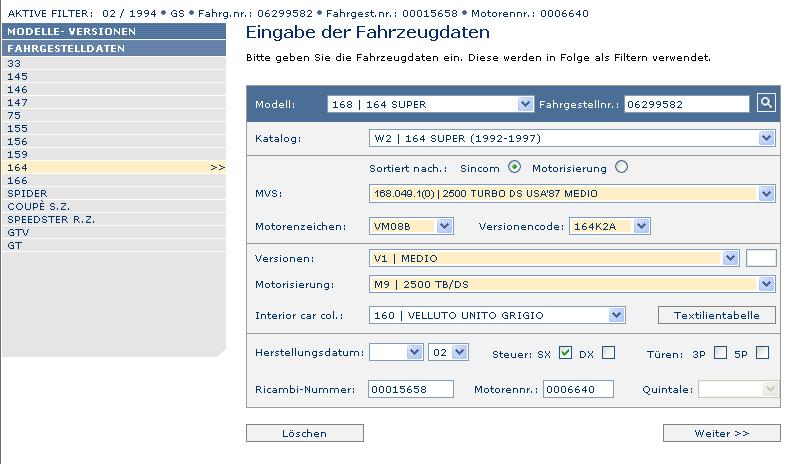Image resolution: width=802 pixels, height=464 pixels.
Task: Click the Fahrgestellnr. input field
Action: (x=686, y=104)
